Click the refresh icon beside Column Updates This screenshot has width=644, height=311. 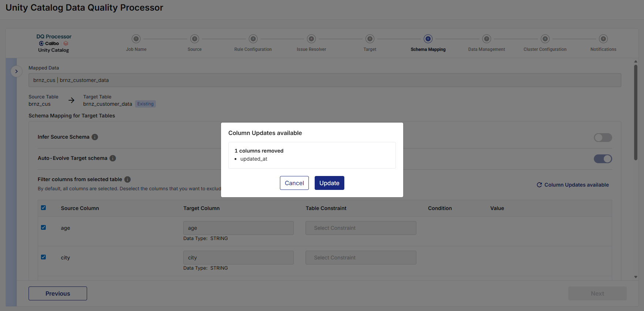tap(539, 185)
